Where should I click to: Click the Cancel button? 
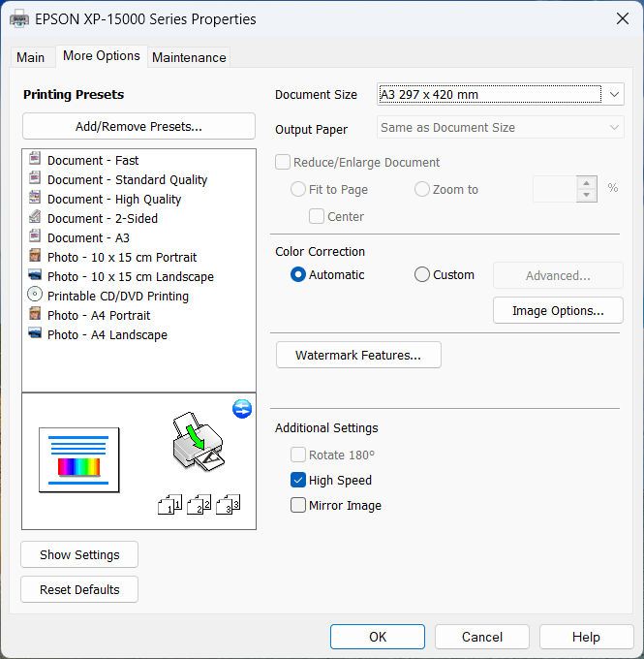pos(482,637)
